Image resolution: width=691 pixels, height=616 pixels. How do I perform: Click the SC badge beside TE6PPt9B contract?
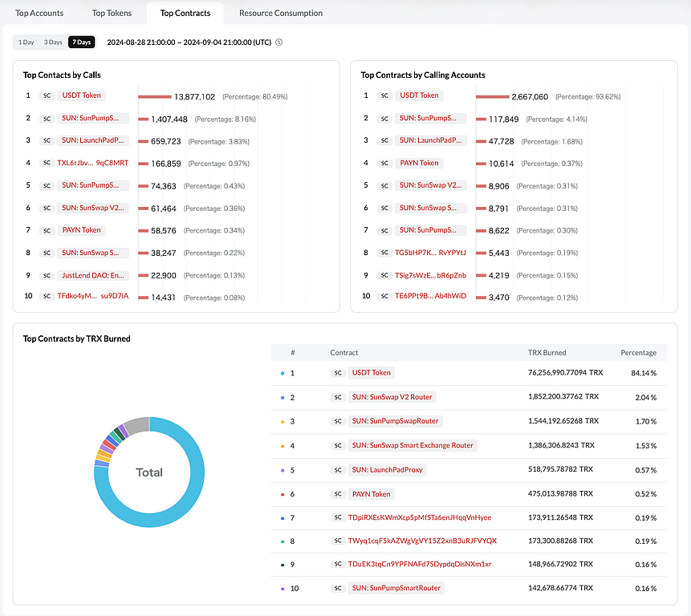point(384,296)
